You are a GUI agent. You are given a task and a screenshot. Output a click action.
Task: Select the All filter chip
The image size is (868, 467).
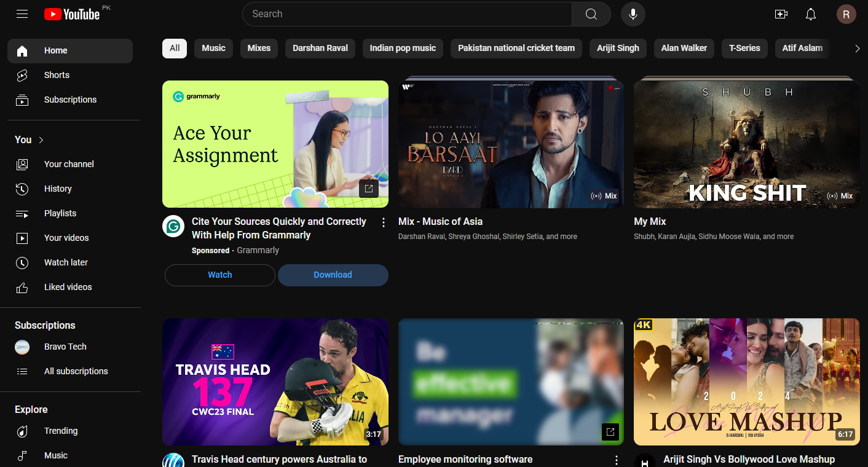pyautogui.click(x=175, y=49)
